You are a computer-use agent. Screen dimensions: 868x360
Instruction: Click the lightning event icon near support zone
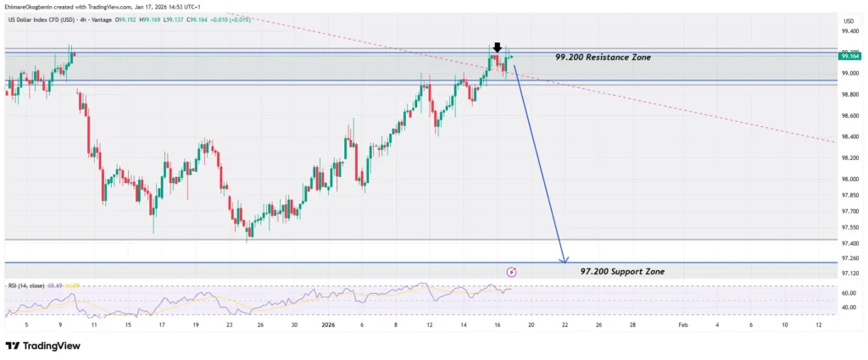pyautogui.click(x=512, y=272)
